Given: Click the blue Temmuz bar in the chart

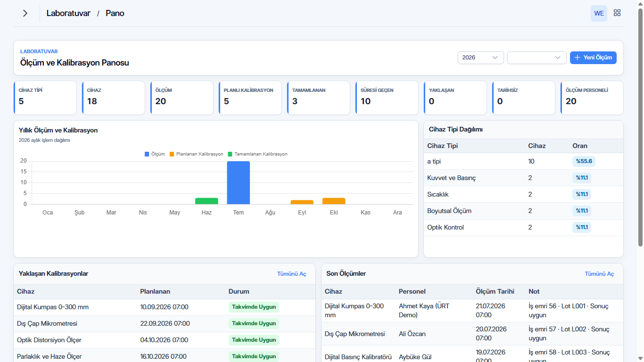Looking at the screenshot, I should click(239, 182).
